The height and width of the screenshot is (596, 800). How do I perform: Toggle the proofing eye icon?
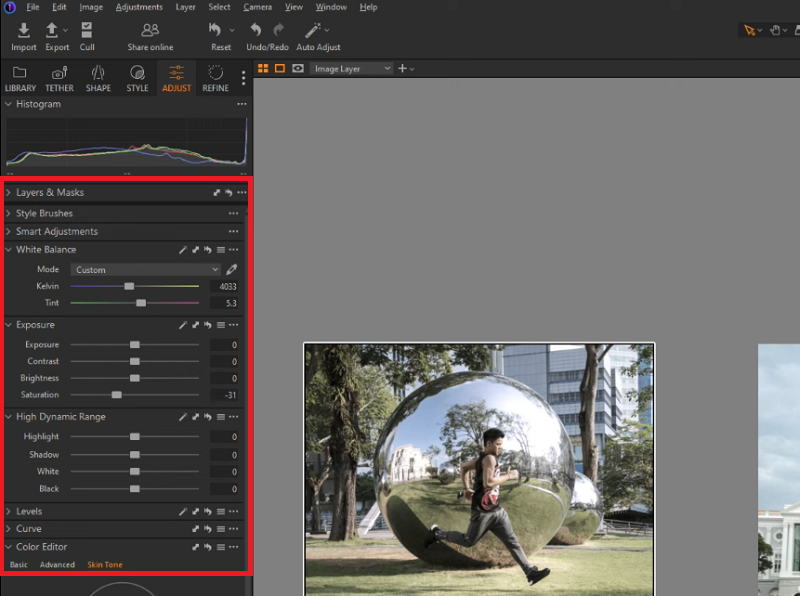point(298,68)
